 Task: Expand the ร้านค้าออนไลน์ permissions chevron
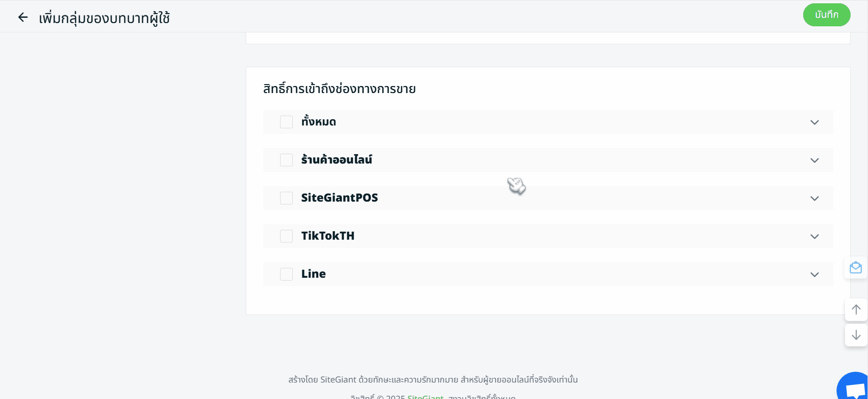click(814, 160)
